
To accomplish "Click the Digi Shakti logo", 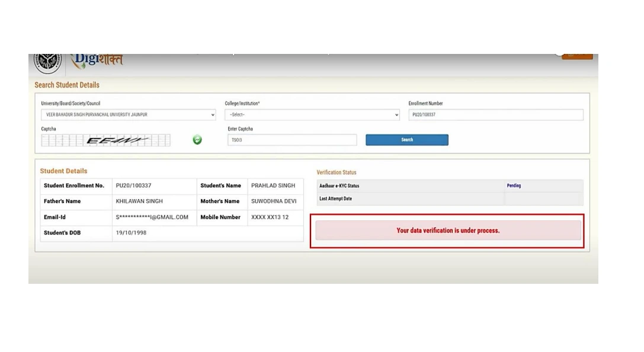I will click(x=98, y=60).
